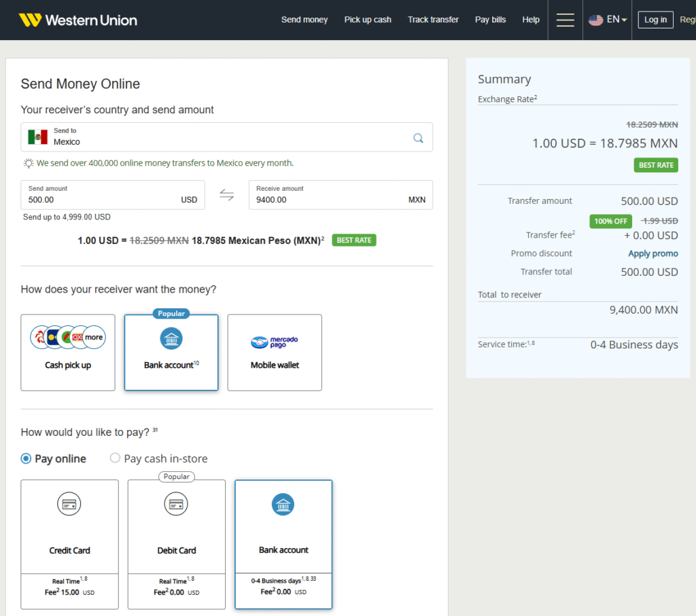Open Send money in top navigation
The width and height of the screenshot is (696, 616).
[304, 20]
